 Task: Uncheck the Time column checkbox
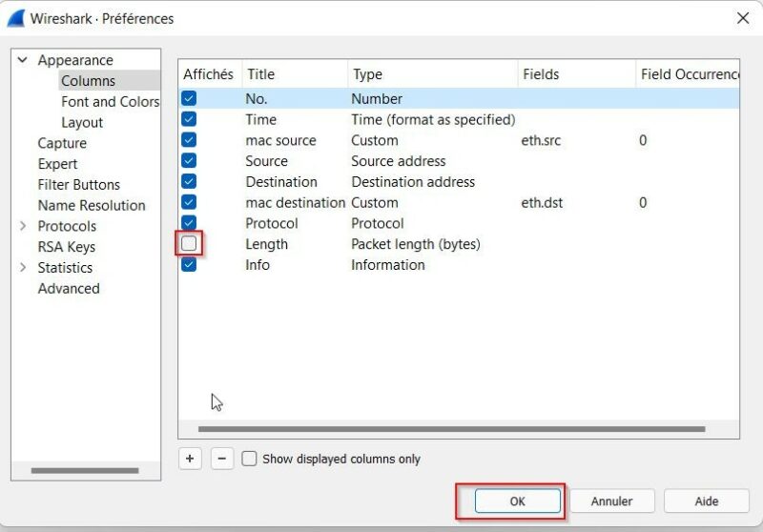(189, 119)
